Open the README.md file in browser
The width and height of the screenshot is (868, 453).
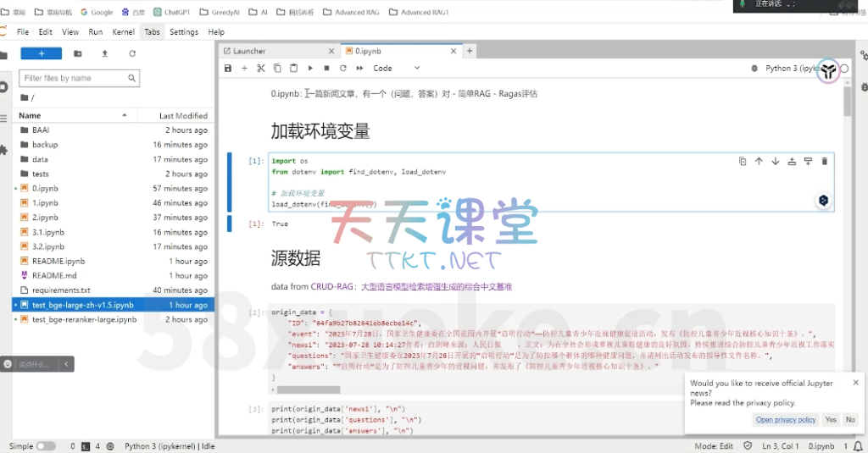point(54,275)
